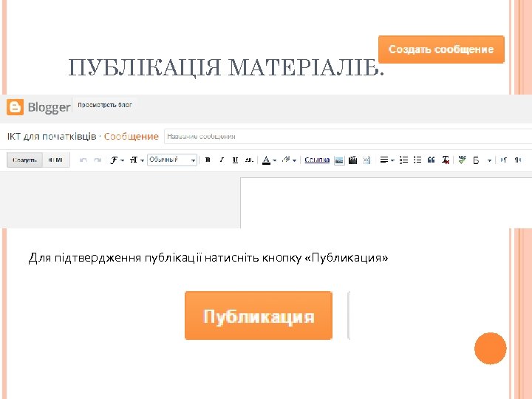Screen dimensions: 532x399
Task: Click the Создать сообщение button
Action: click(441, 50)
